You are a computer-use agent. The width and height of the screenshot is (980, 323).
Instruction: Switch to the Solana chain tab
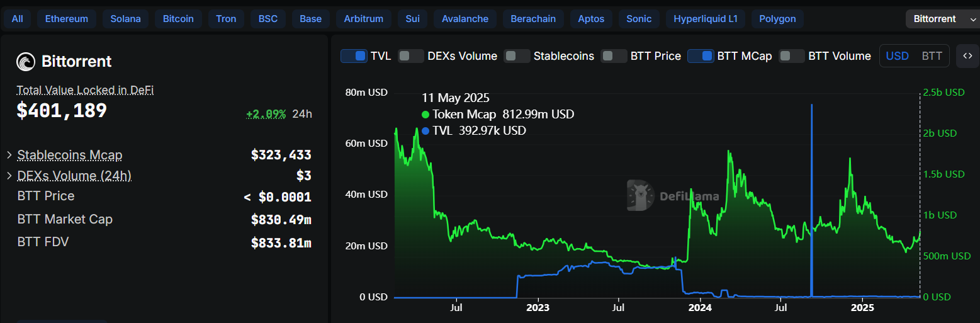pos(125,19)
